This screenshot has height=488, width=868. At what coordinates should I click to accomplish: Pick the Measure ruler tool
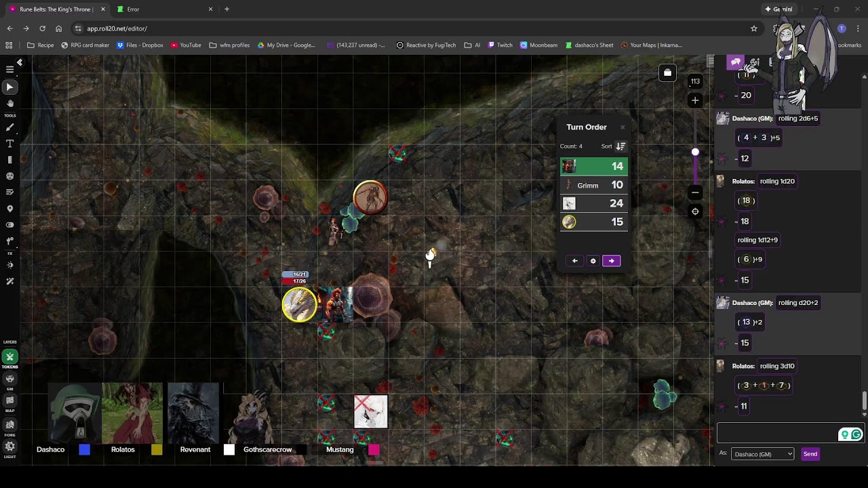tap(9, 160)
